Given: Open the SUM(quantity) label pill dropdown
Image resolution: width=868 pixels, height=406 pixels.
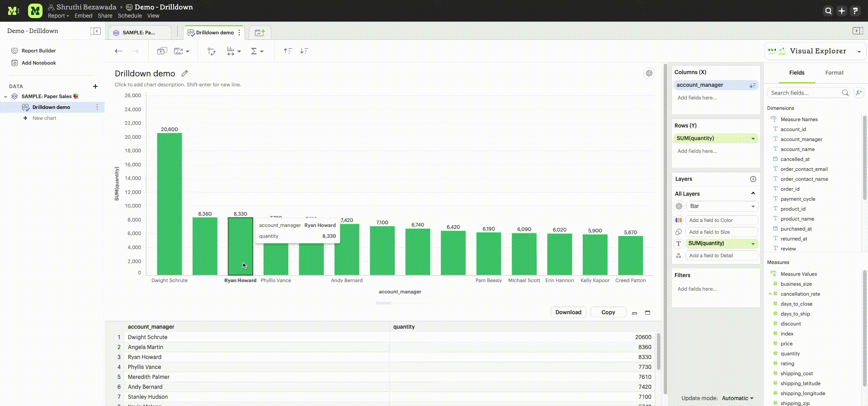Looking at the screenshot, I should click(753, 244).
